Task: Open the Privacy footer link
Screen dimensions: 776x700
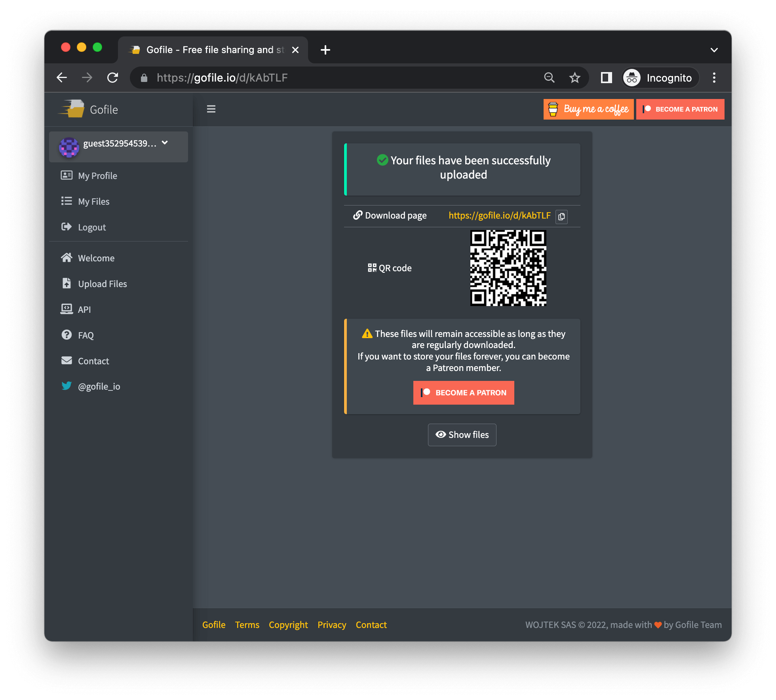Action: click(x=332, y=625)
